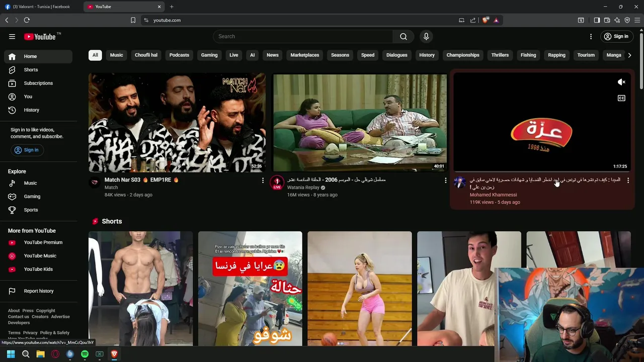Open Mohamed Khammessi channel link

(x=493, y=195)
